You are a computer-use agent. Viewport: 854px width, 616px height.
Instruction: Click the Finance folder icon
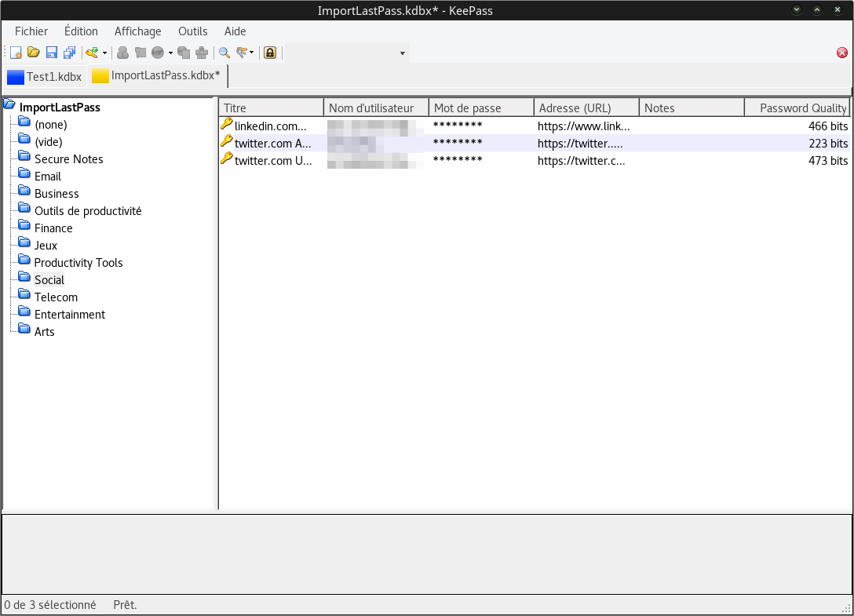(24, 225)
